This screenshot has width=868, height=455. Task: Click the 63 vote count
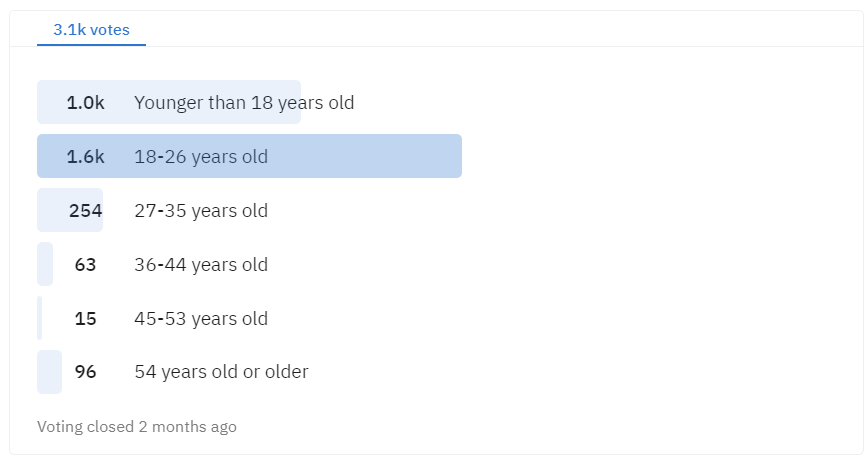tap(85, 265)
